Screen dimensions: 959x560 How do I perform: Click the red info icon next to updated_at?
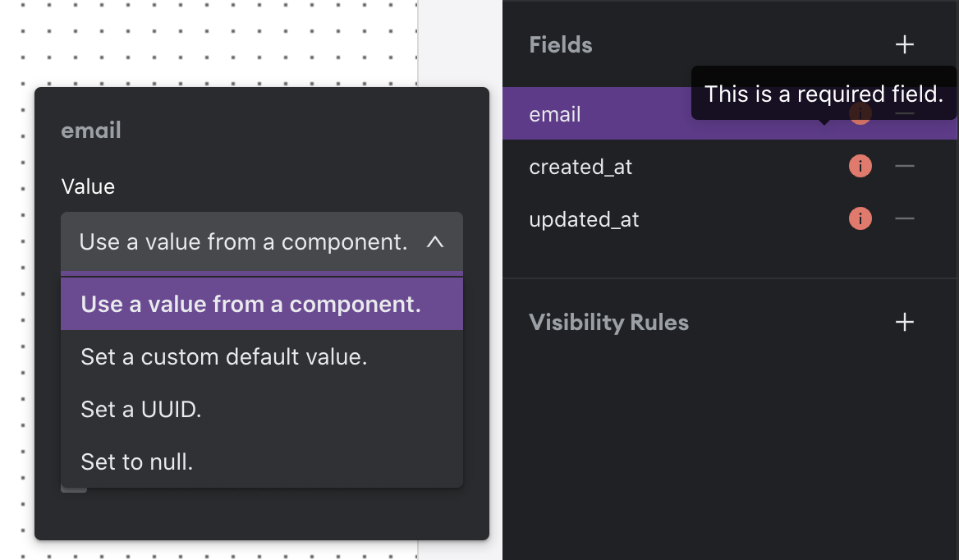coord(860,218)
